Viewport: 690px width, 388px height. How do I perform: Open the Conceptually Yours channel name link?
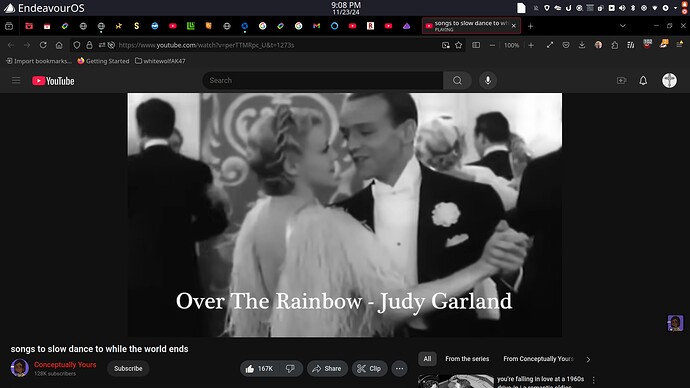tap(65, 365)
